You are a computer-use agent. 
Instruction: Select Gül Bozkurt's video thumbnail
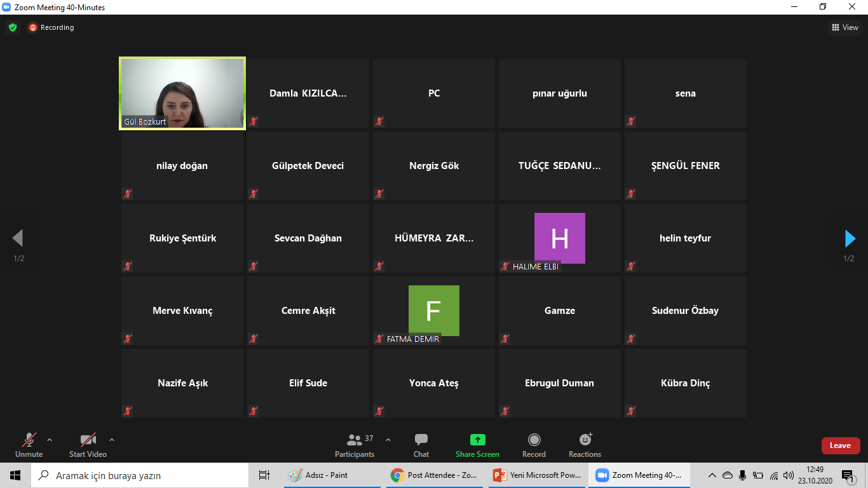pos(182,93)
